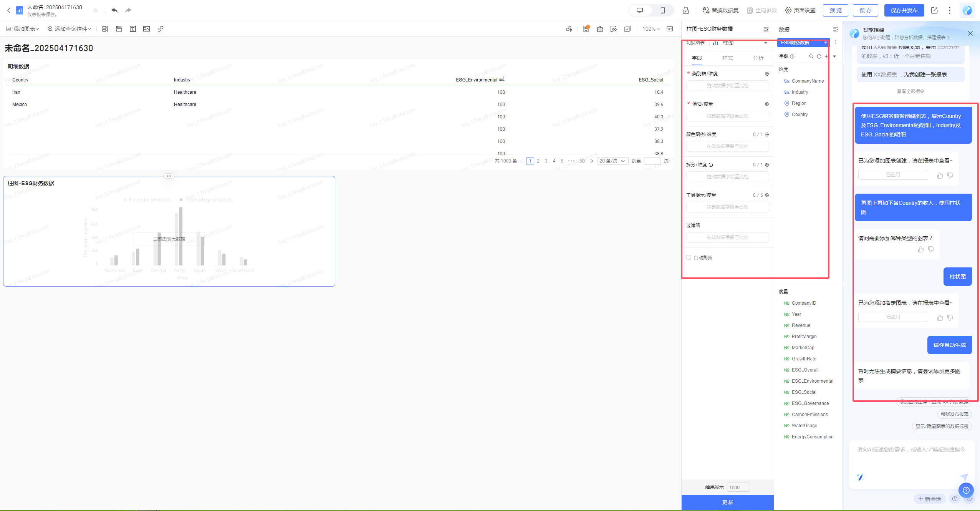
Task: Insert an image widget
Action: pyautogui.click(x=147, y=29)
